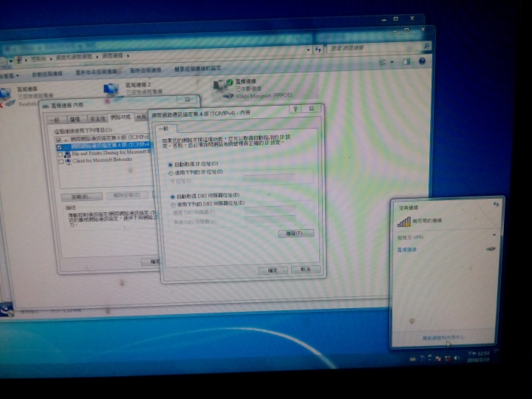
Task: Switch to the 選項 tab in 寬頻連線 內容
Action: (x=75, y=120)
